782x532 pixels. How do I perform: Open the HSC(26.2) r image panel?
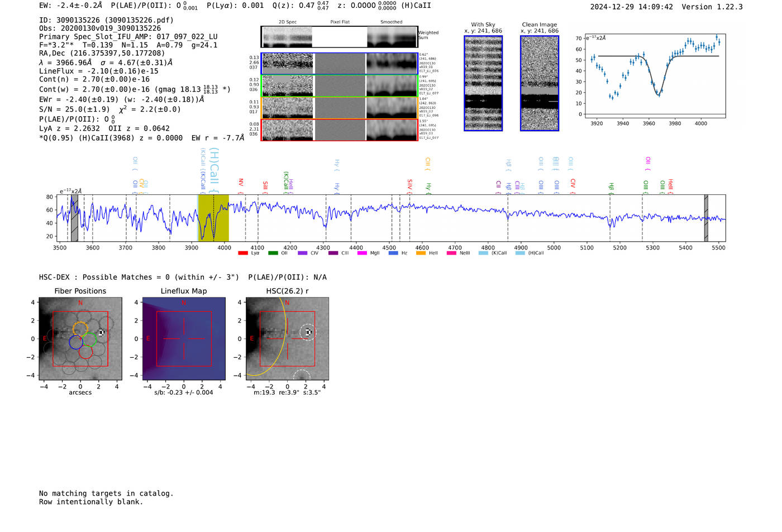pos(287,339)
